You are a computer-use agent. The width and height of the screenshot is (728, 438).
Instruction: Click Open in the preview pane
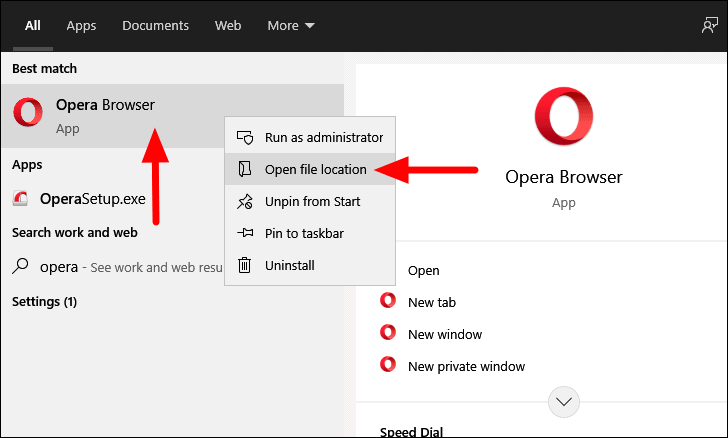pyautogui.click(x=423, y=270)
